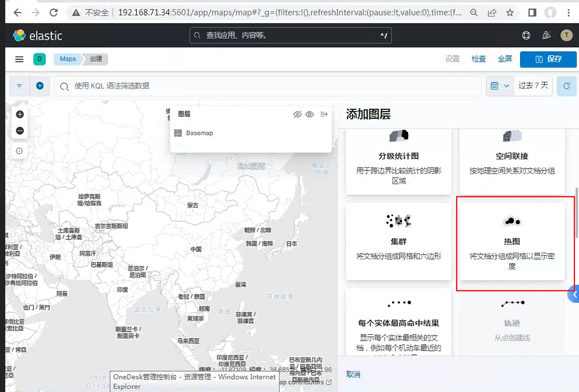Click the 取消 cancel link
Screen dimensions: 579x392
(353, 374)
